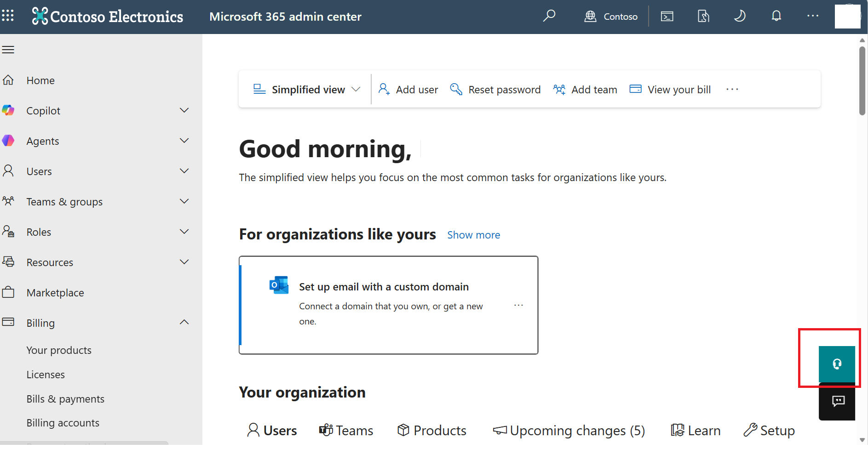Screen dimensions: 868x449
Task: Expand the Teams & groups chevron
Action: point(184,201)
